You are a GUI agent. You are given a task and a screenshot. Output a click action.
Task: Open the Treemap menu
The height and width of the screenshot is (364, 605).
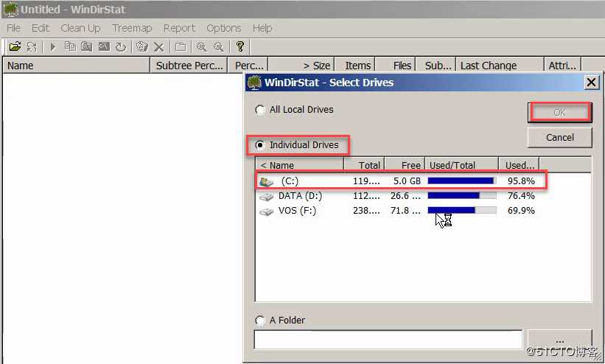tap(132, 28)
